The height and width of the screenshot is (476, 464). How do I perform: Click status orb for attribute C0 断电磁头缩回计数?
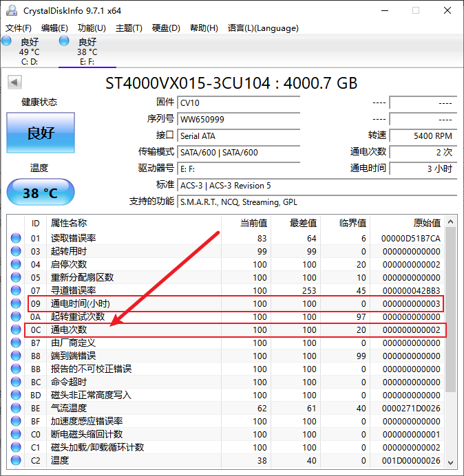16,434
